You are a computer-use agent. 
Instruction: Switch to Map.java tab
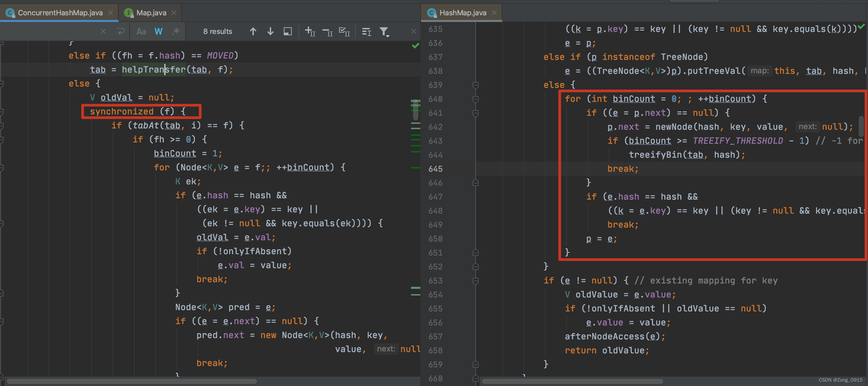(151, 13)
